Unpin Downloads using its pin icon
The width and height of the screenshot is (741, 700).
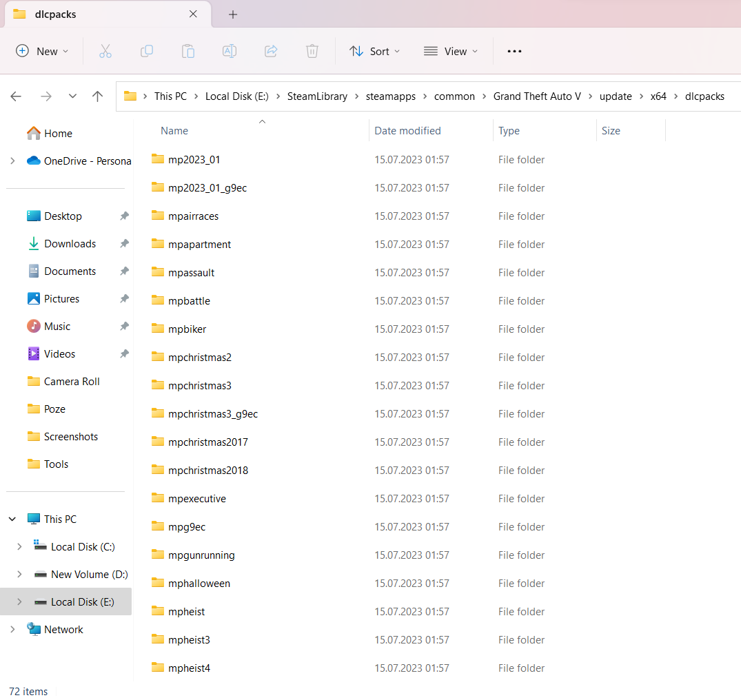(x=124, y=244)
